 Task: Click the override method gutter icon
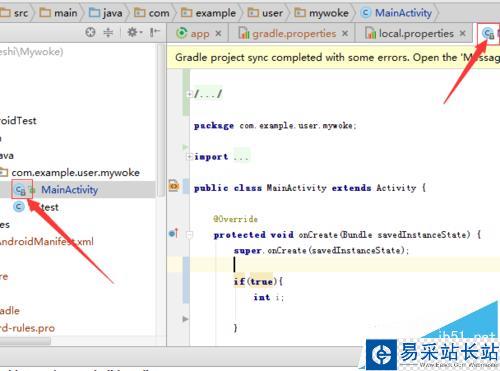tap(174, 233)
